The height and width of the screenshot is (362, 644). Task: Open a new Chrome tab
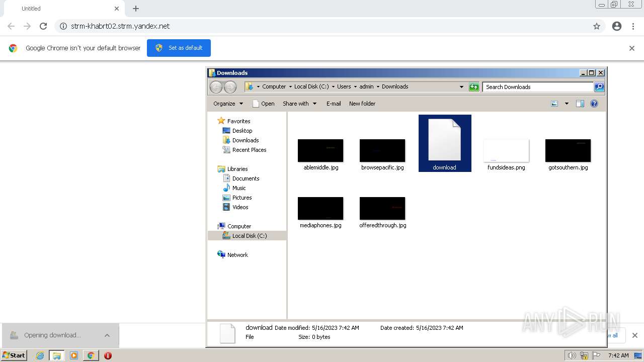[136, 9]
